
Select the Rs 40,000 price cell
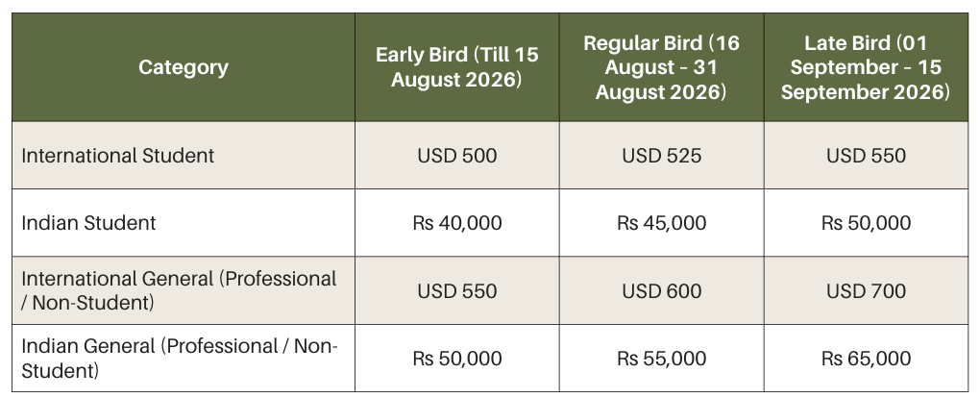457,223
